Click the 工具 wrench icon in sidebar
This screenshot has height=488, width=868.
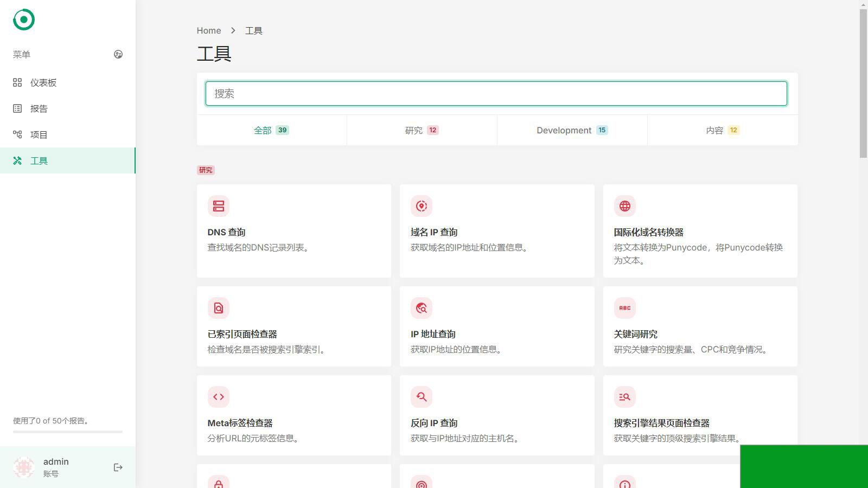17,160
